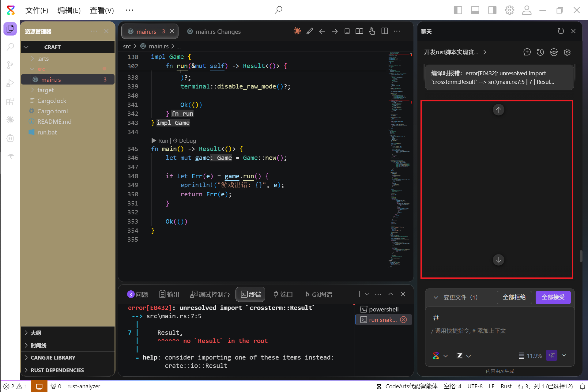
Task: Toggle primary sidebar visibility
Action: [458, 10]
